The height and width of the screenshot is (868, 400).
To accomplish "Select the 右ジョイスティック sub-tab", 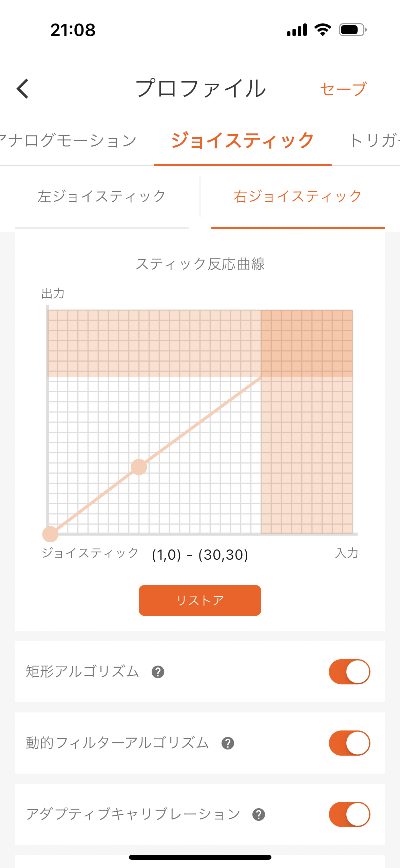I will 298,197.
